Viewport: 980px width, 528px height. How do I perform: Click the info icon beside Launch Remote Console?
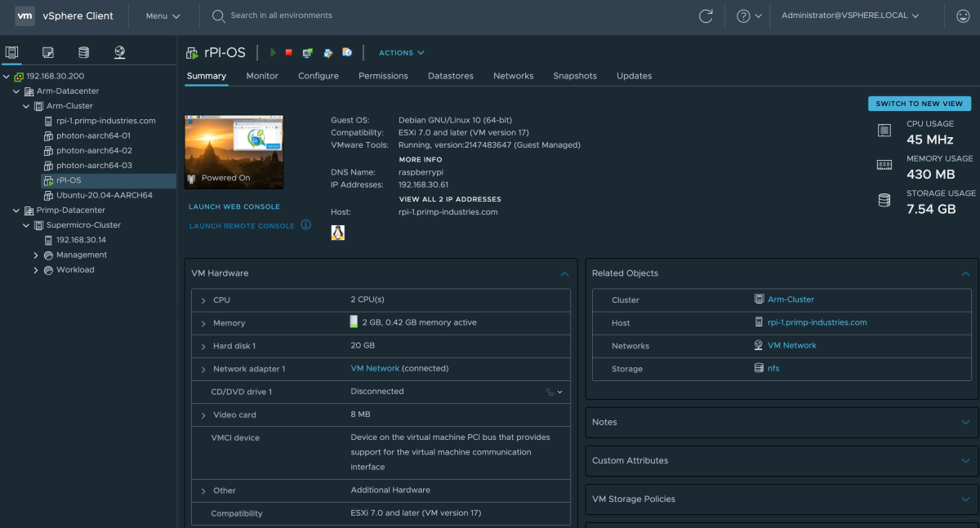[306, 225]
